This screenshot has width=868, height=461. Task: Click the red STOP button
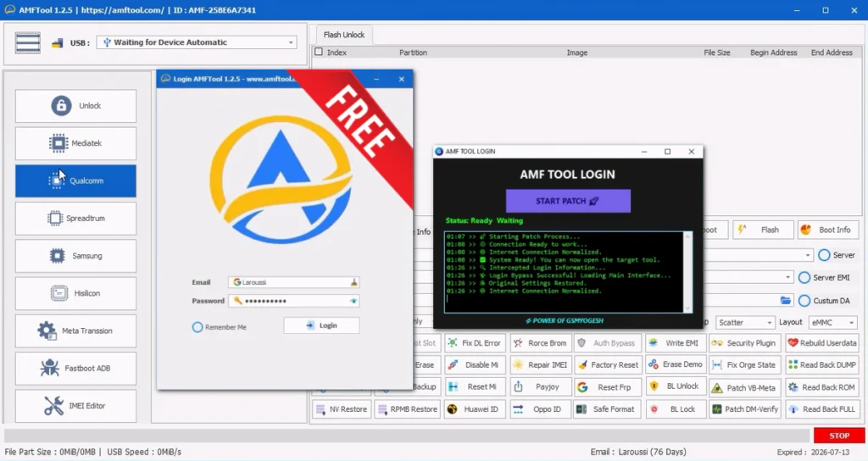click(x=838, y=436)
